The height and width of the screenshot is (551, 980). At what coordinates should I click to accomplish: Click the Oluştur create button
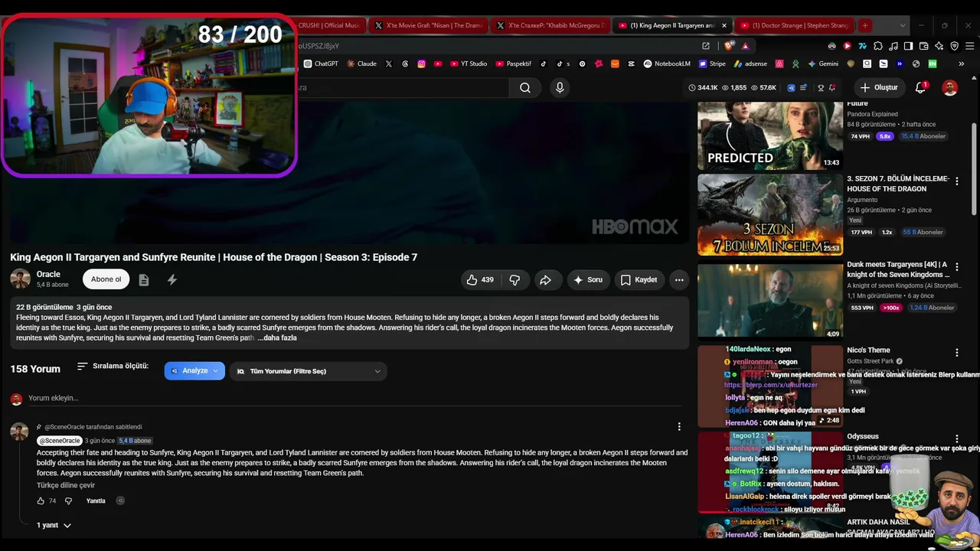[879, 87]
